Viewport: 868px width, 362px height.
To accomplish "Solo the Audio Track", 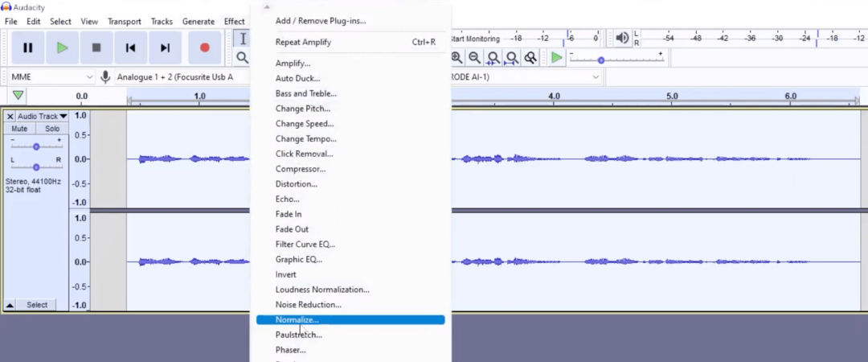I will 52,129.
